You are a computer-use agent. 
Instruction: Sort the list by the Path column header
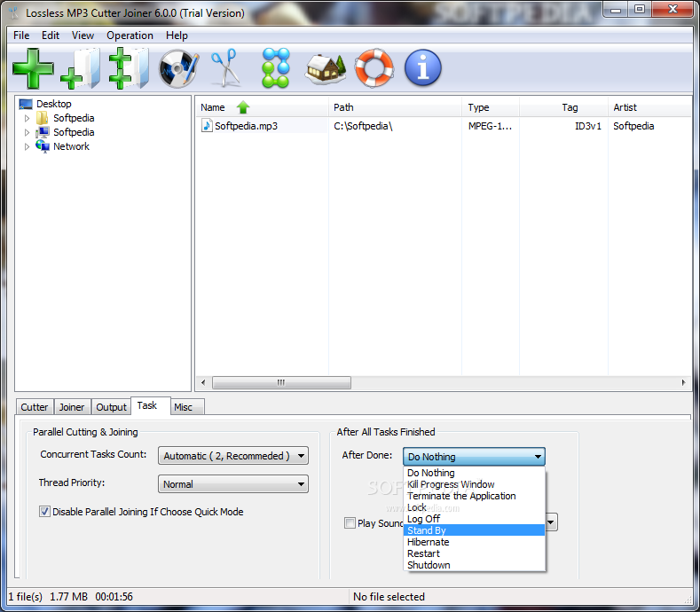point(395,107)
